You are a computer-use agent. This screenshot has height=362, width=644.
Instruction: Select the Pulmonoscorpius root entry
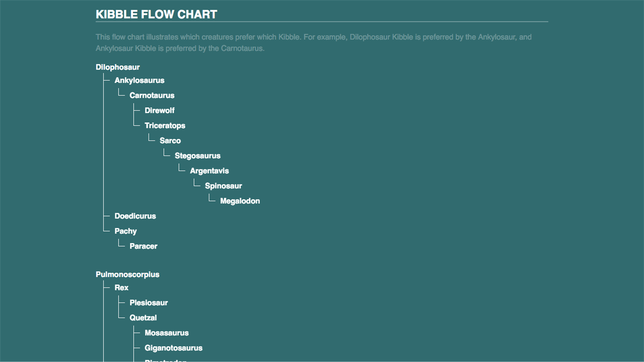127,274
